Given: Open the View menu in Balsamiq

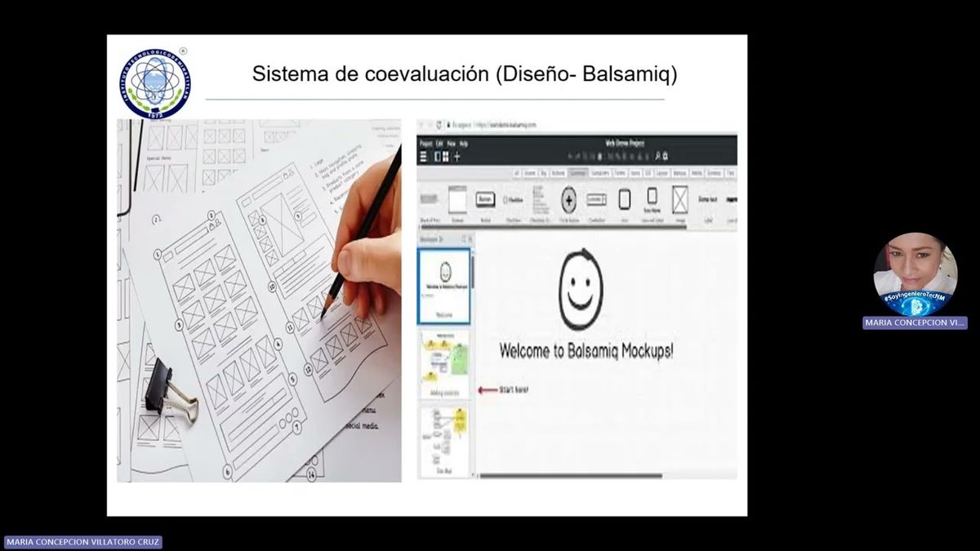Looking at the screenshot, I should [452, 144].
